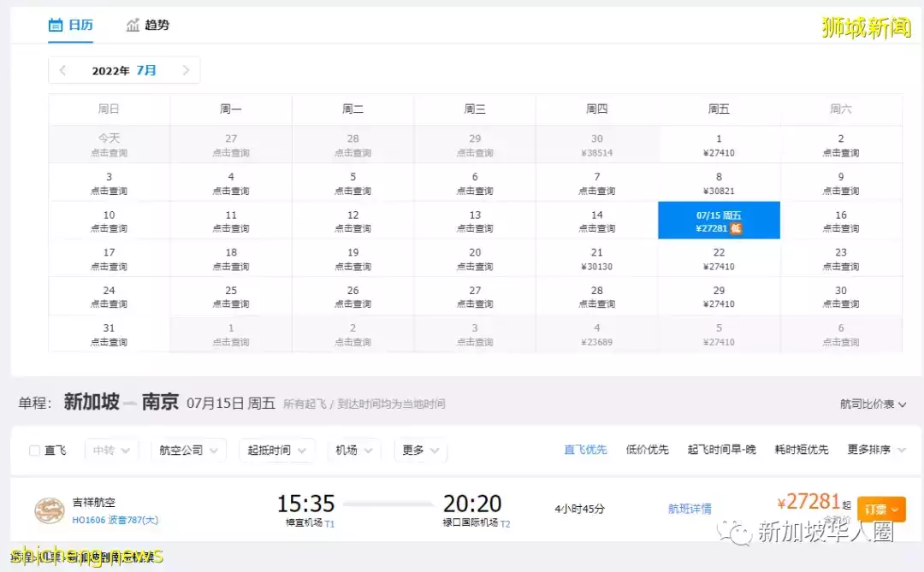Select the July 22 date cell priced ¥27410
This screenshot has width=924, height=572.
(719, 258)
